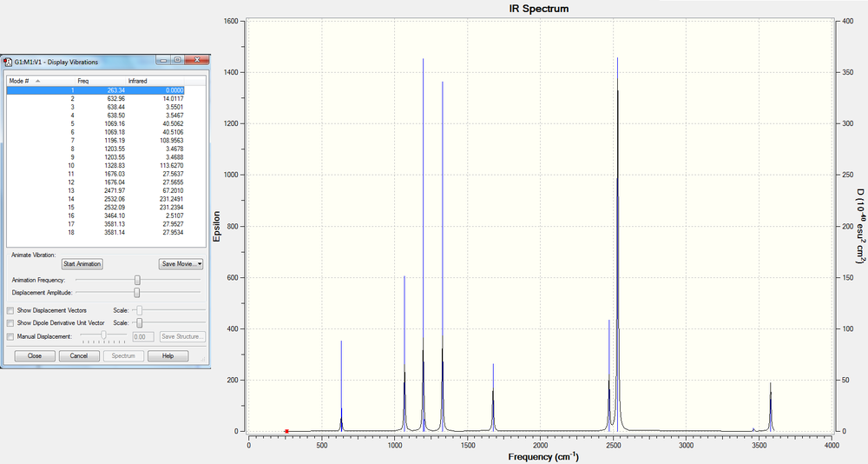Click the Spectrum button

pos(123,356)
